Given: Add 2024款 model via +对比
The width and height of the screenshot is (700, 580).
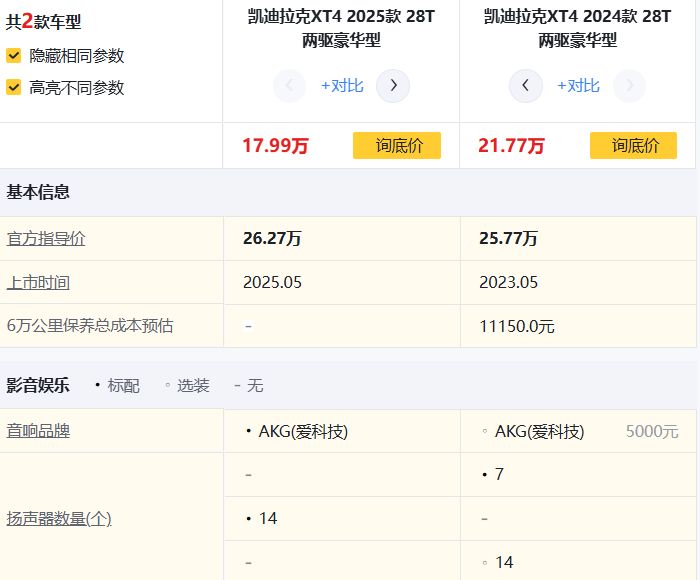Looking at the screenshot, I should (578, 85).
